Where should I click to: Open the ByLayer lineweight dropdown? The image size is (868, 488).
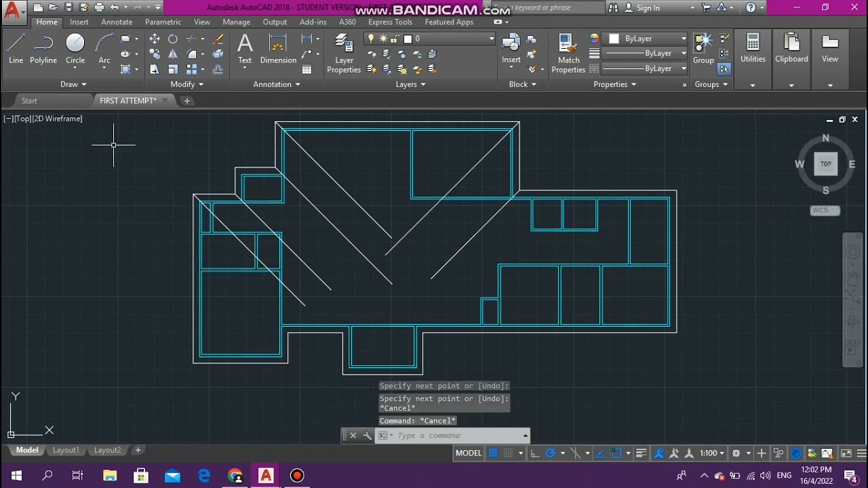[x=645, y=54]
